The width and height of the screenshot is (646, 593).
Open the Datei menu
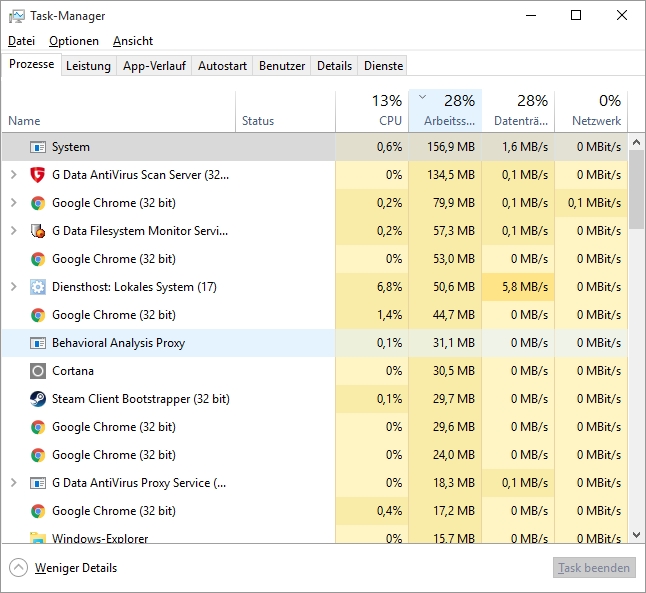pyautogui.click(x=21, y=41)
